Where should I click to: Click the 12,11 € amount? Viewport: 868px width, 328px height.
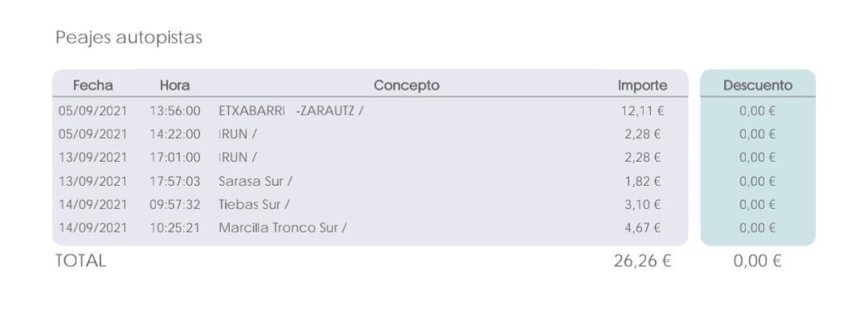pyautogui.click(x=642, y=111)
